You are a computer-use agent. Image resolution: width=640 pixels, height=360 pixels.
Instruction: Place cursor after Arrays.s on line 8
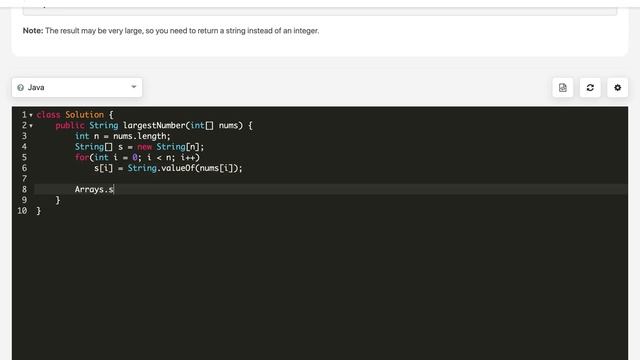click(114, 189)
